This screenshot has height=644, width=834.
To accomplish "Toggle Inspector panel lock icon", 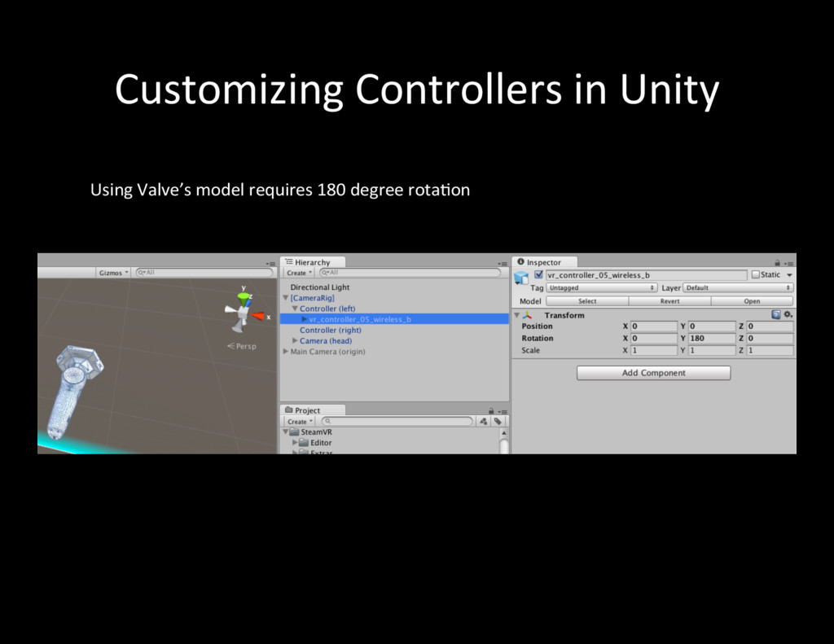I will [777, 263].
